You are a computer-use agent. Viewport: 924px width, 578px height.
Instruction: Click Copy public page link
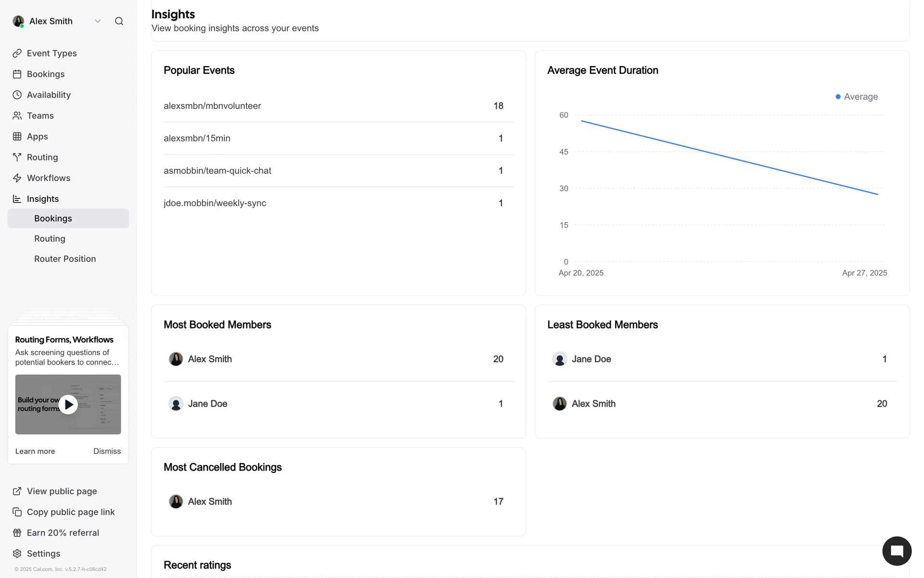pyautogui.click(x=70, y=512)
